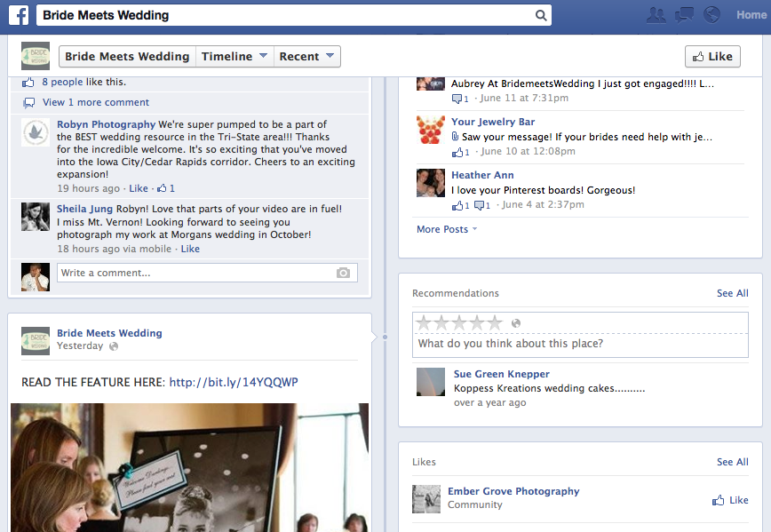Open Your Jewelry Bar name link
Screen dimensions: 771x532
pos(493,122)
